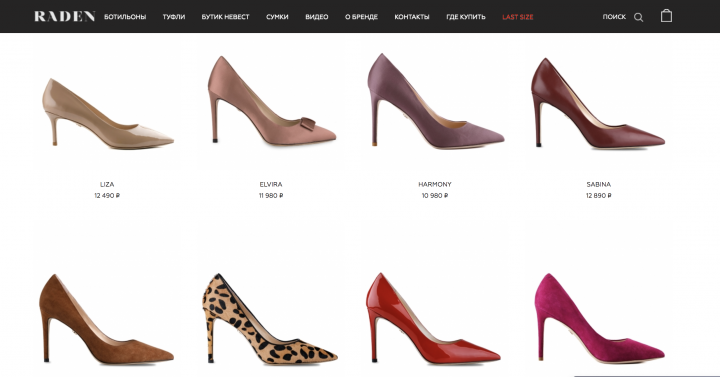
Task: View the mauve Harmony shoe image
Action: [x=436, y=101]
